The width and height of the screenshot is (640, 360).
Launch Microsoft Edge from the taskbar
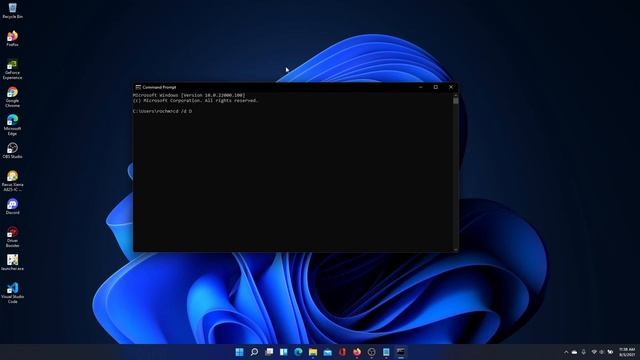[298, 352]
